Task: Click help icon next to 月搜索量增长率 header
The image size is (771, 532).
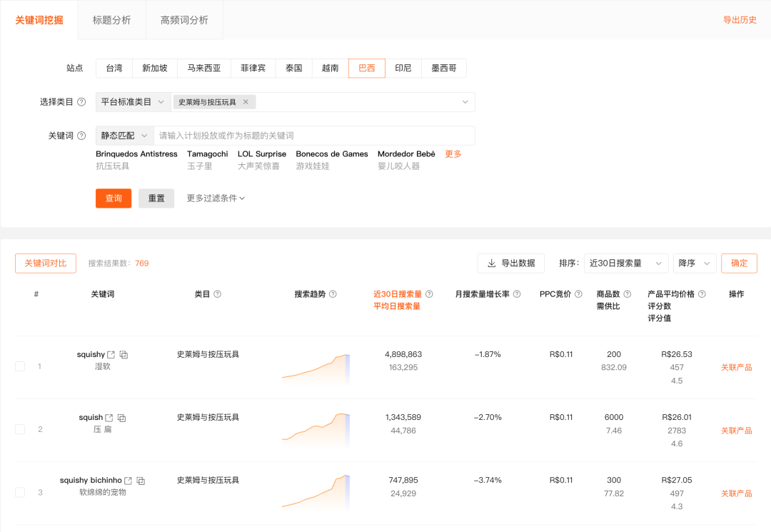Action: pos(517,294)
